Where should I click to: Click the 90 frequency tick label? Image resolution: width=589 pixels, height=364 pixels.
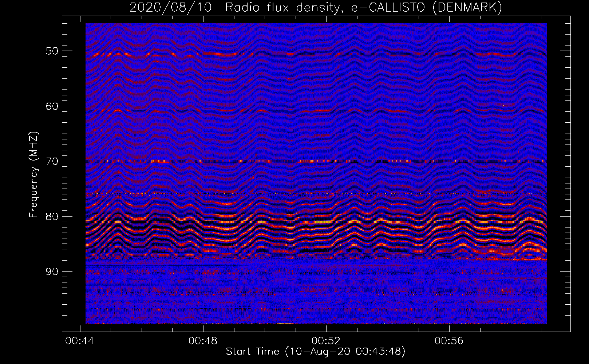[52, 272]
